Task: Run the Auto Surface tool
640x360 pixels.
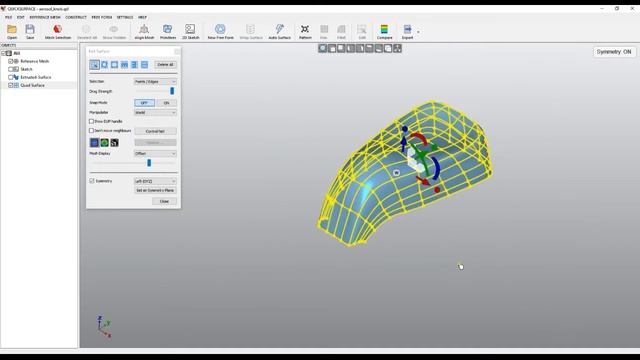Action: (280, 31)
